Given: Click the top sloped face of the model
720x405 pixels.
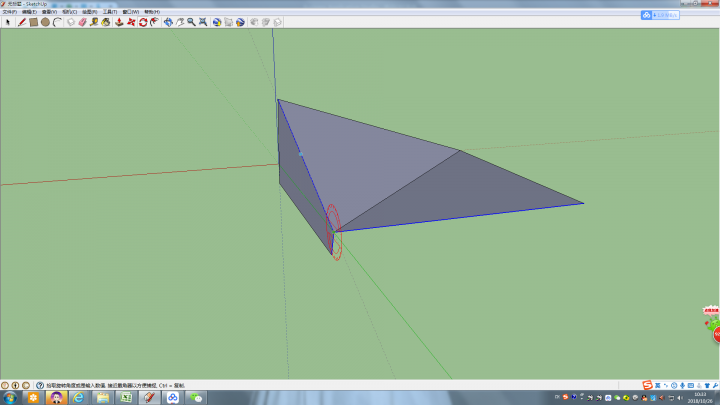Looking at the screenshot, I should [x=370, y=160].
